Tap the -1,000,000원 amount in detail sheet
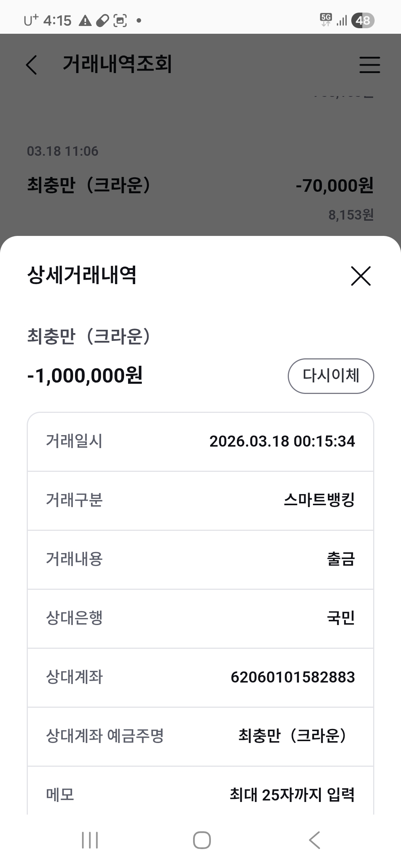The height and width of the screenshot is (868, 401). [x=85, y=376]
